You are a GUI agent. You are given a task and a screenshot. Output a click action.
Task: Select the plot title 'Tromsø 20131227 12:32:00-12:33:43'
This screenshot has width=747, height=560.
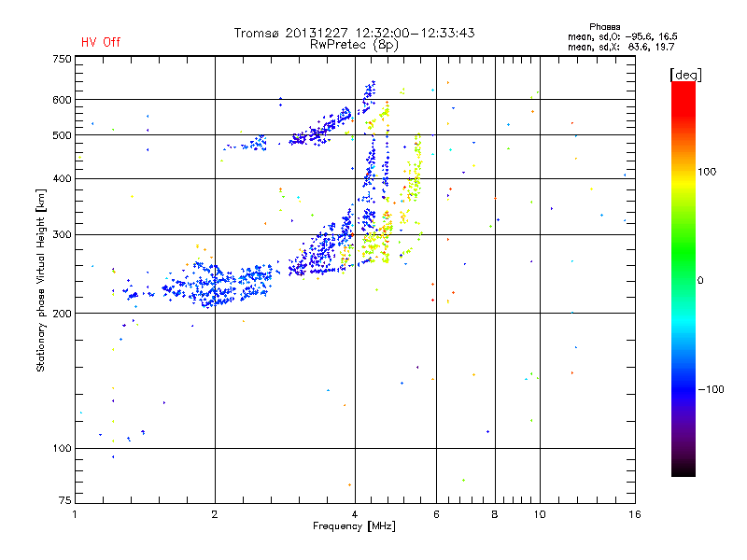[354, 33]
